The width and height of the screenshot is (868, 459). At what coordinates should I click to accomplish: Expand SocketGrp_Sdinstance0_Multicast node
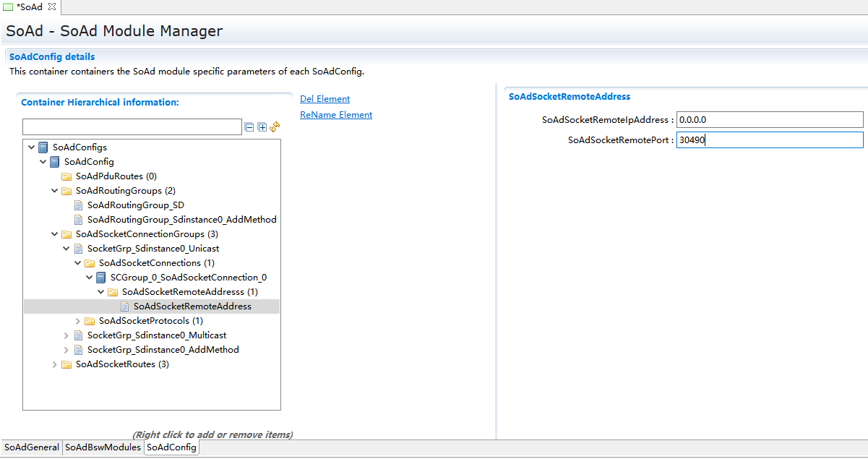[x=66, y=335]
